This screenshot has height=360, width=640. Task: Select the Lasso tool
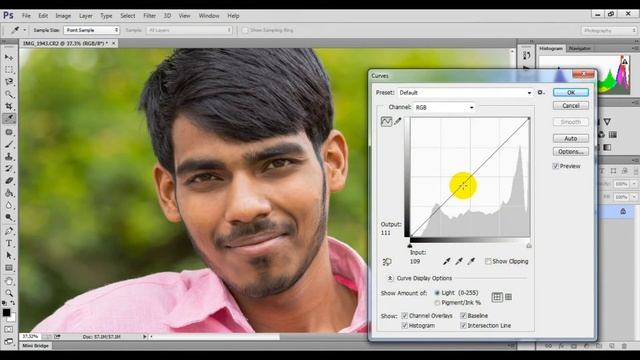[x=9, y=82]
